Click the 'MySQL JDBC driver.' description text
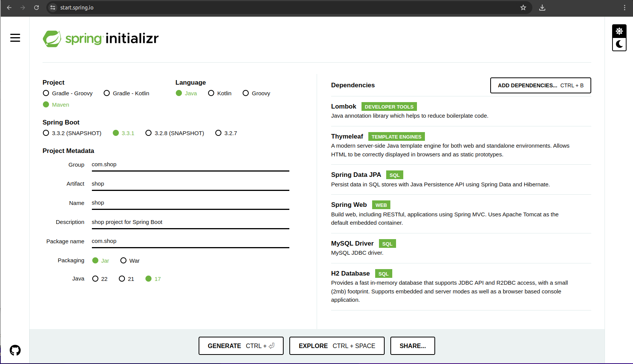The width and height of the screenshot is (633, 364). pos(357,253)
